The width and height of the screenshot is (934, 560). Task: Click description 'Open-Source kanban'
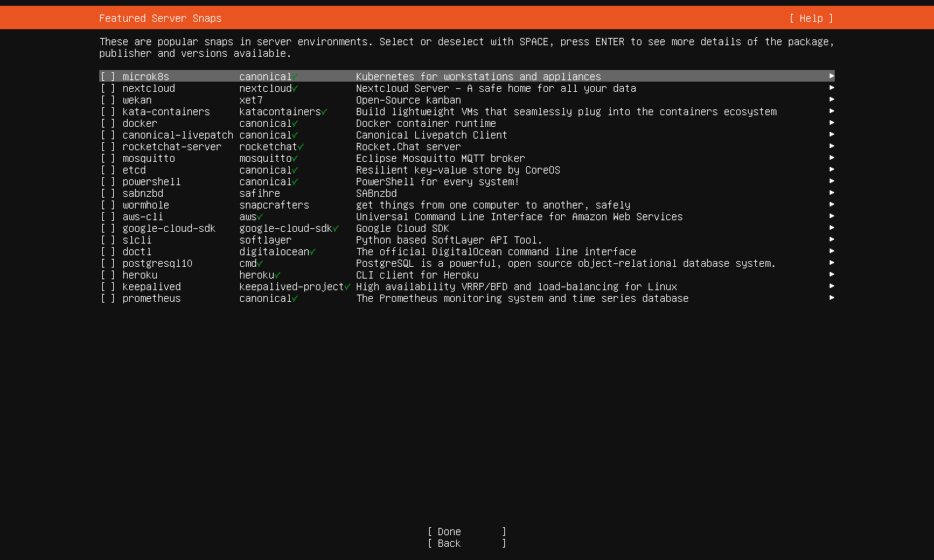[409, 100]
